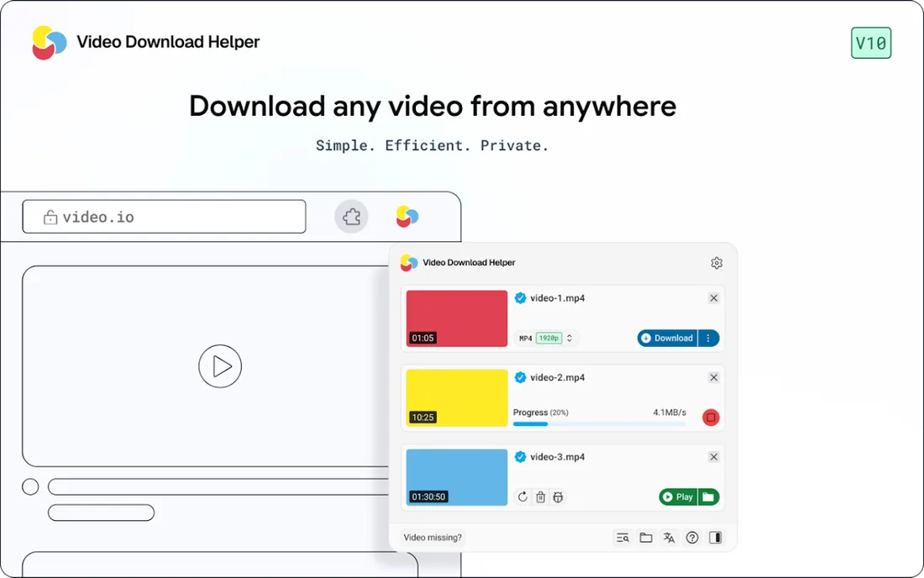Click the '01:30:50' duration label
Viewport: 924px width, 578px height.
tap(428, 497)
